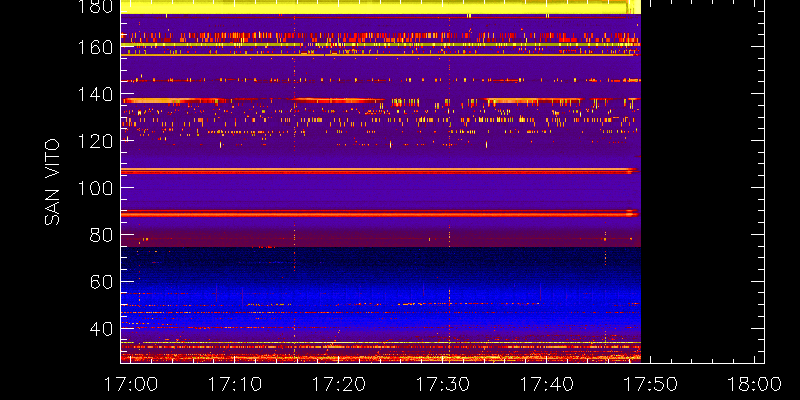The width and height of the screenshot is (800, 400).
Task: Click the 120 frequency axis label
Action: point(96,141)
